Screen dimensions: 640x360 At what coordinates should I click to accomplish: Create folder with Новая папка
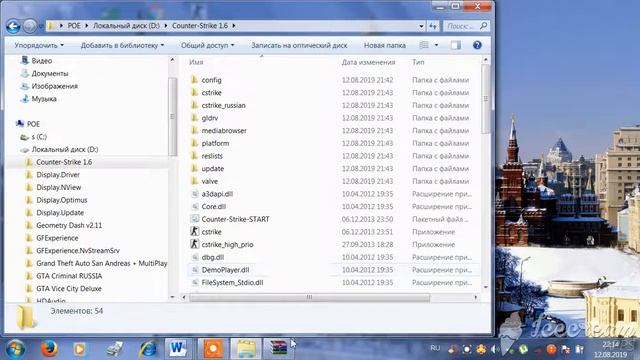[x=384, y=45]
